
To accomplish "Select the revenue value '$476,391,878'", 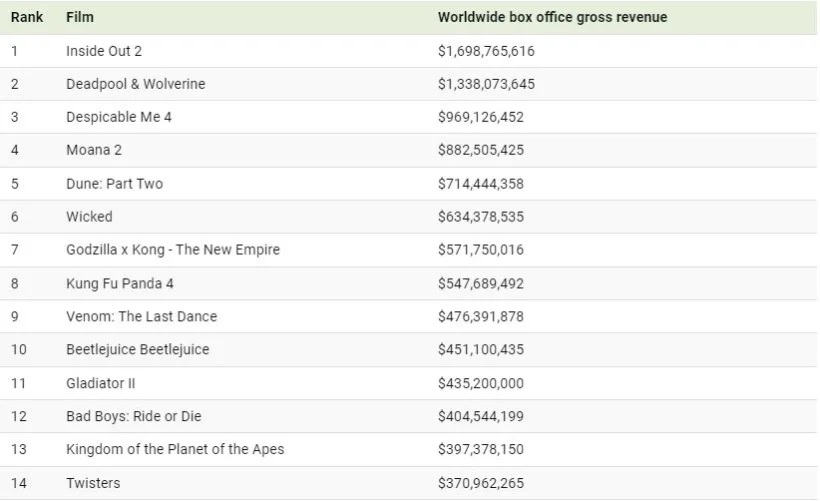I will point(481,317).
